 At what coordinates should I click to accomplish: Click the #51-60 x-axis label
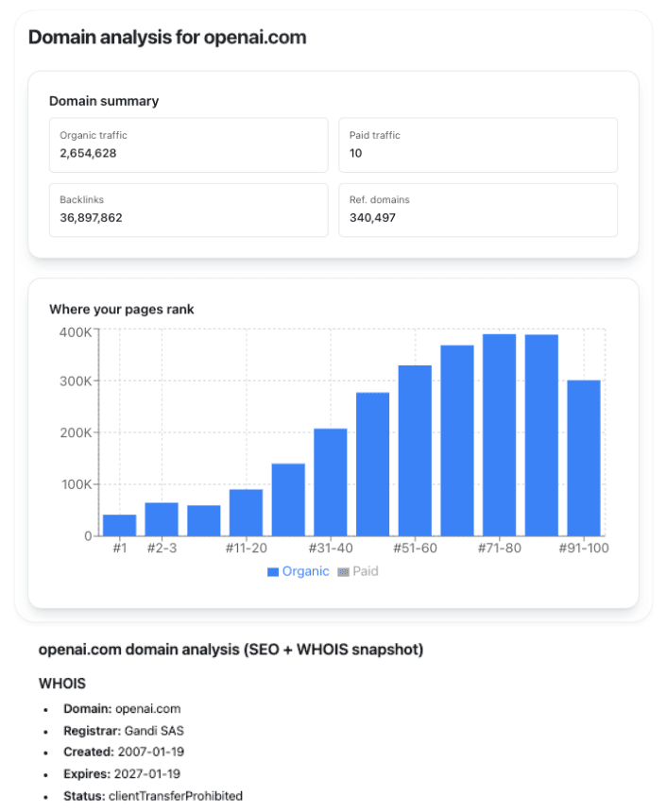[415, 548]
